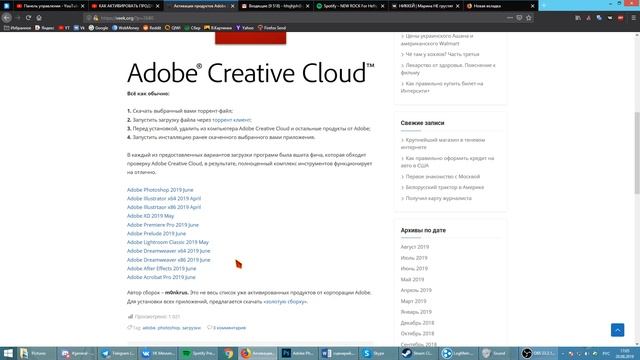Image resolution: width=640 pixels, height=360 pixels.
Task: Open Telegram from the taskbar
Action: click(x=117, y=353)
